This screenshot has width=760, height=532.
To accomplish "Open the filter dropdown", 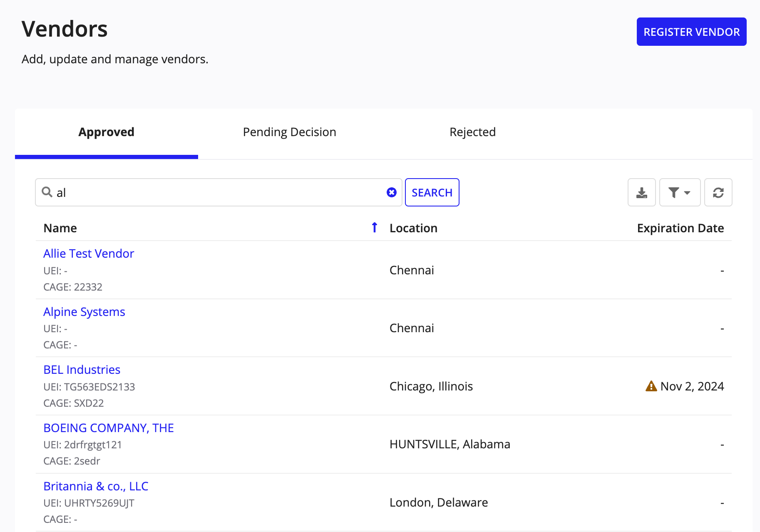I will 680,192.
